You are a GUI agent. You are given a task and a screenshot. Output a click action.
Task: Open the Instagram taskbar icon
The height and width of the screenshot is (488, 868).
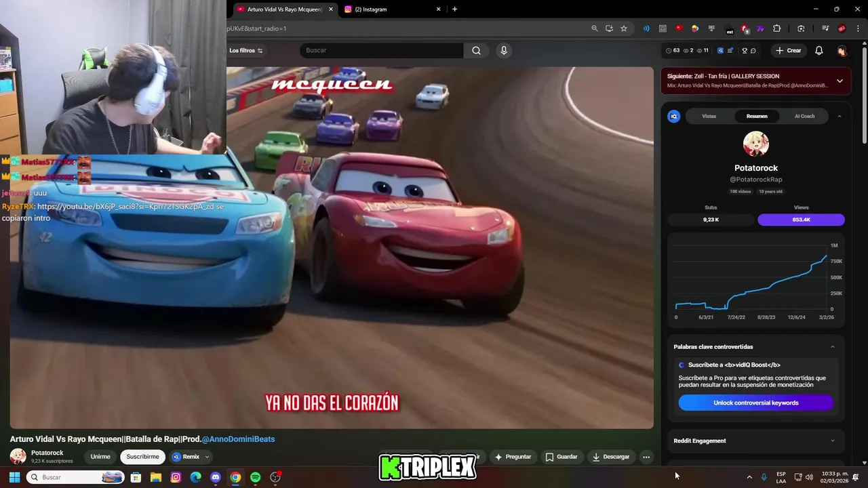pos(176,477)
